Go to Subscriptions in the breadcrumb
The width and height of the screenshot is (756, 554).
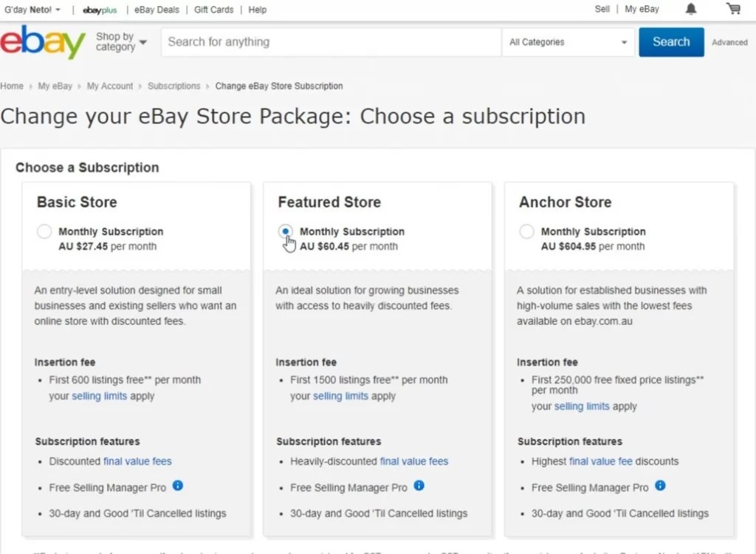pyautogui.click(x=173, y=86)
